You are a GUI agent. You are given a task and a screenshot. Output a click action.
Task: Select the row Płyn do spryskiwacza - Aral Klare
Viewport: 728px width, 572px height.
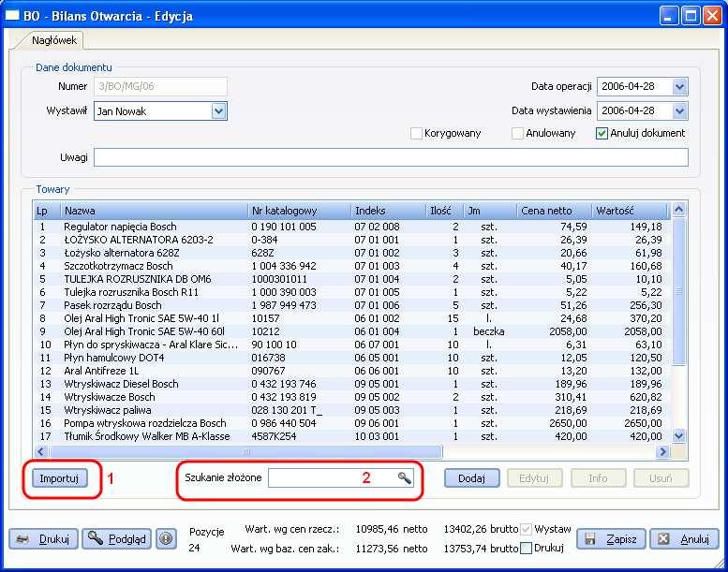[352, 345]
